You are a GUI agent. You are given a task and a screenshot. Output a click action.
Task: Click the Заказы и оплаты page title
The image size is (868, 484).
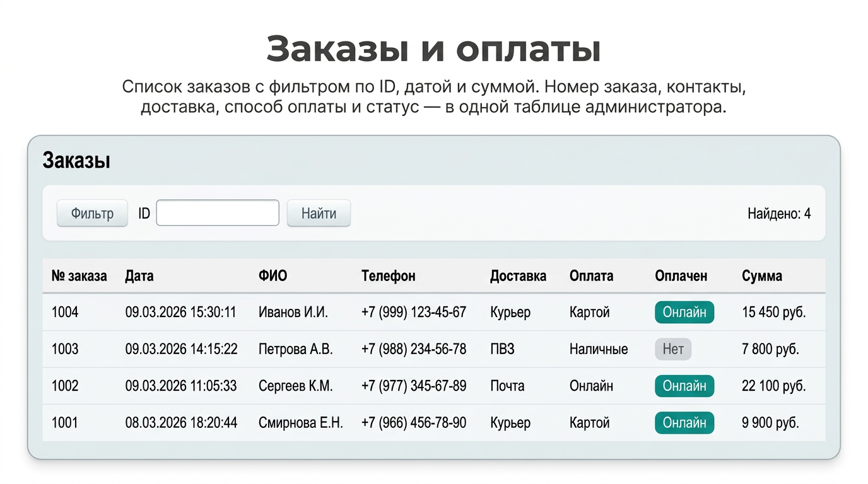pyautogui.click(x=433, y=49)
